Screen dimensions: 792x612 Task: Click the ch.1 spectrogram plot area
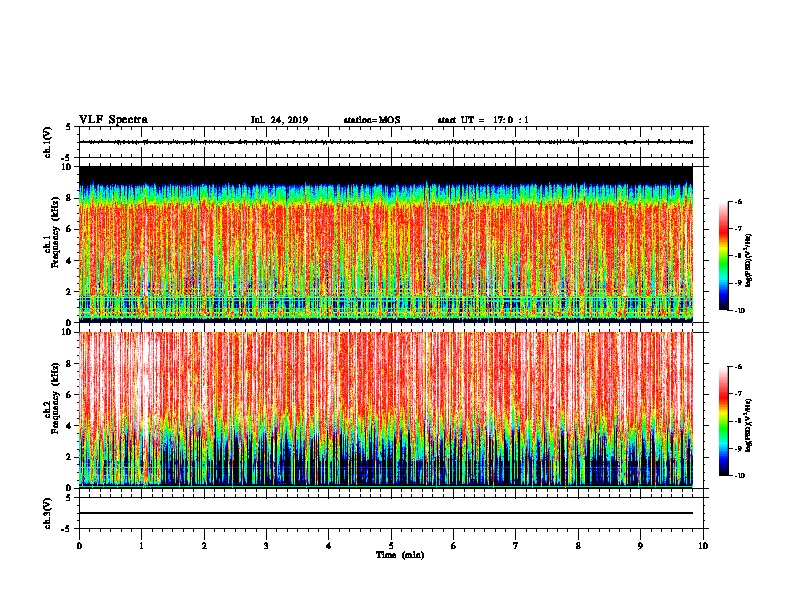coord(386,244)
